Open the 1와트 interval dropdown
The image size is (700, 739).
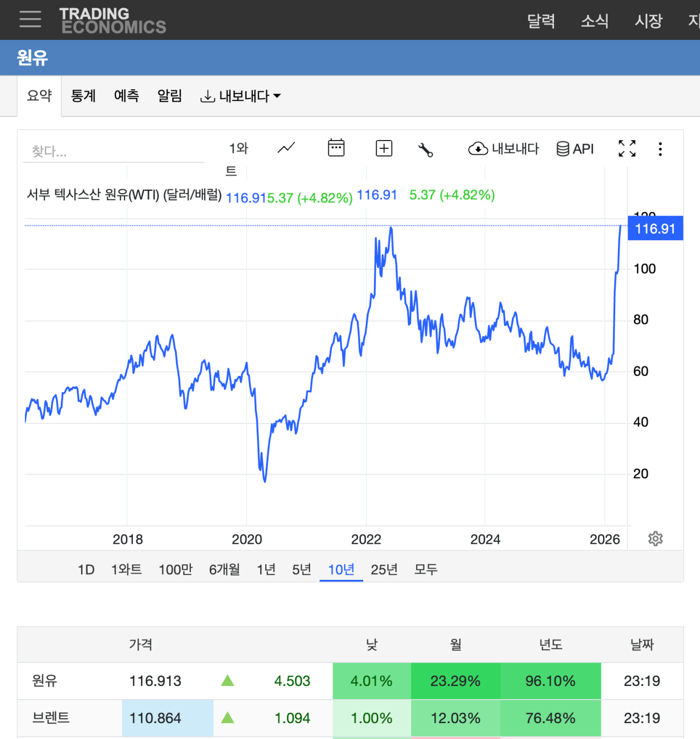pyautogui.click(x=238, y=149)
